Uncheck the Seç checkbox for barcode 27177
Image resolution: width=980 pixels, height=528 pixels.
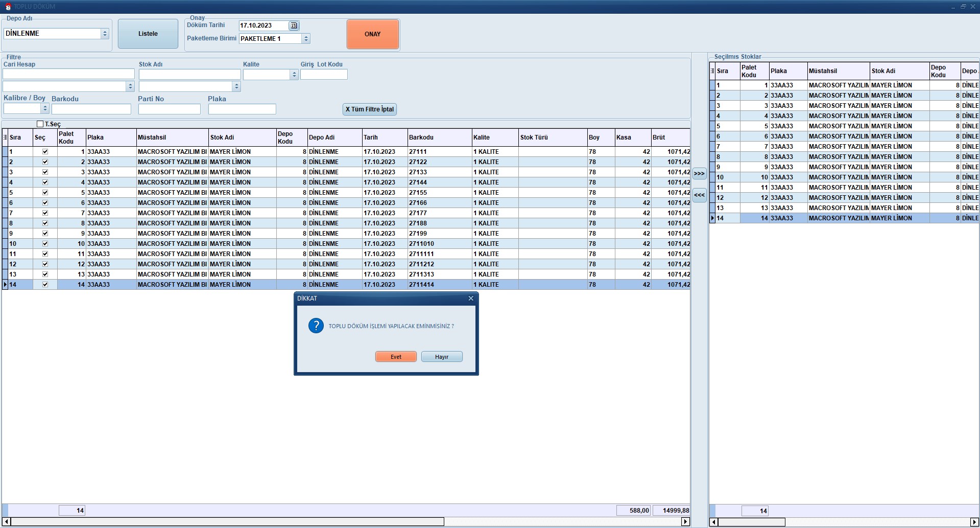pyautogui.click(x=45, y=213)
